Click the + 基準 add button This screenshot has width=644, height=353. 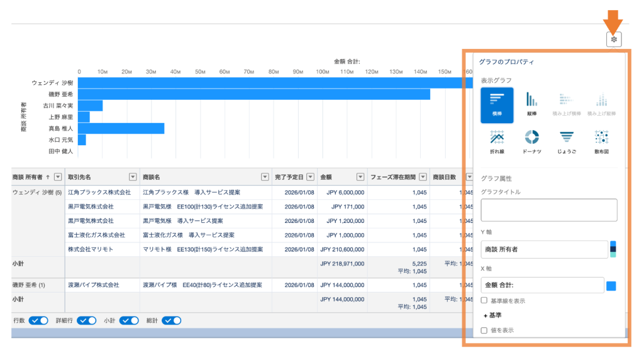coord(492,315)
